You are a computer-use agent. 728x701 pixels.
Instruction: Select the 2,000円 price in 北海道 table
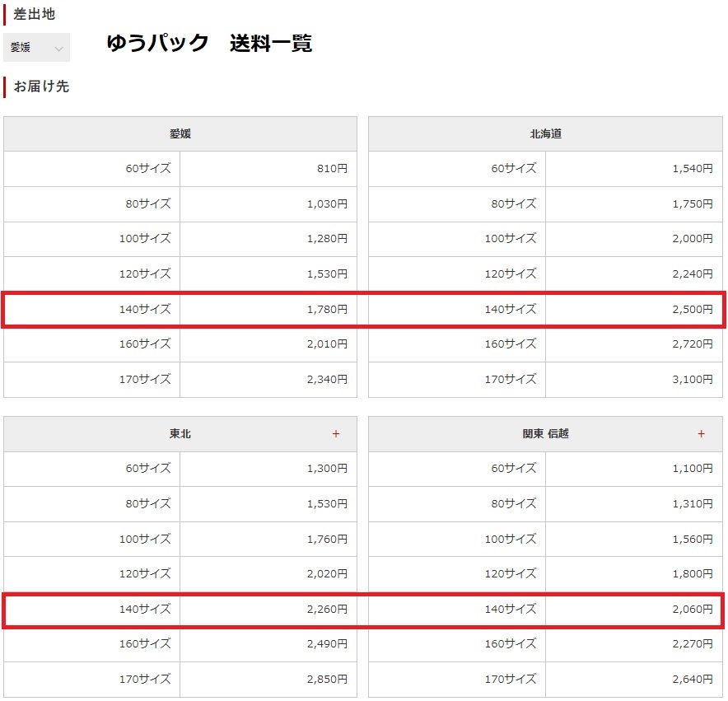tap(693, 239)
